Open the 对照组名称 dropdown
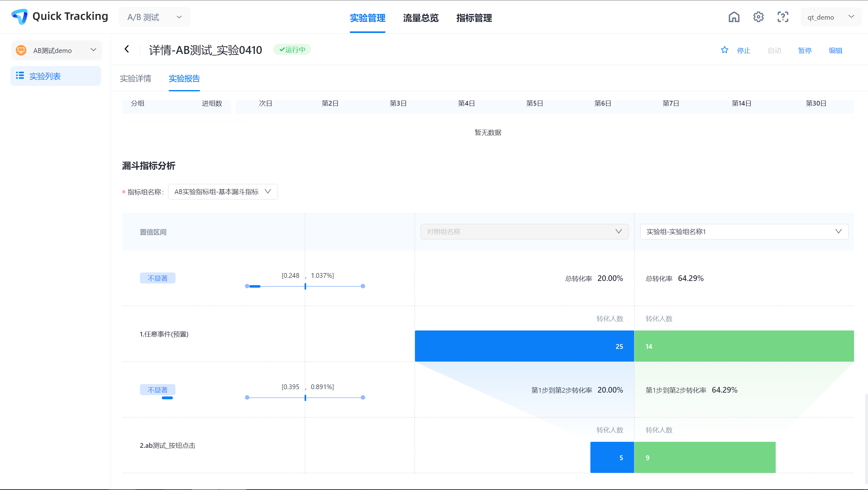Viewport: 868px width, 490px height. click(524, 232)
